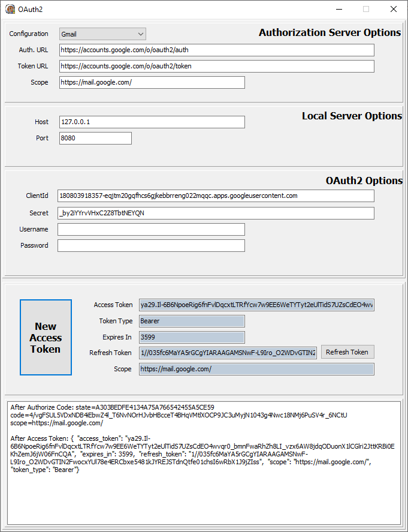Screen dimensions: 408x532
Task: Click the Port field showing 8080
Action: coord(96,138)
